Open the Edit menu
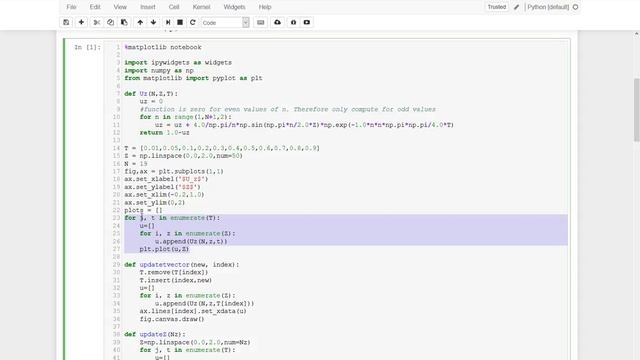The height and width of the screenshot is (360, 640). coord(95,7)
